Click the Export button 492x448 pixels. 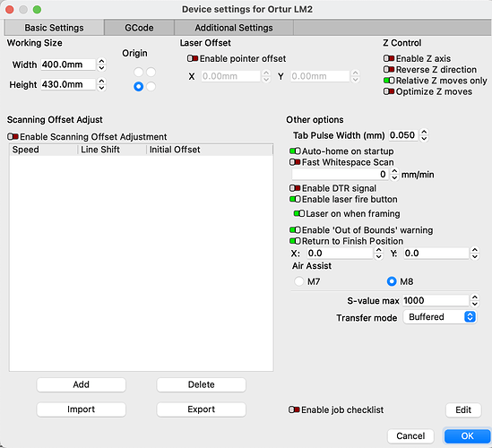(x=201, y=409)
